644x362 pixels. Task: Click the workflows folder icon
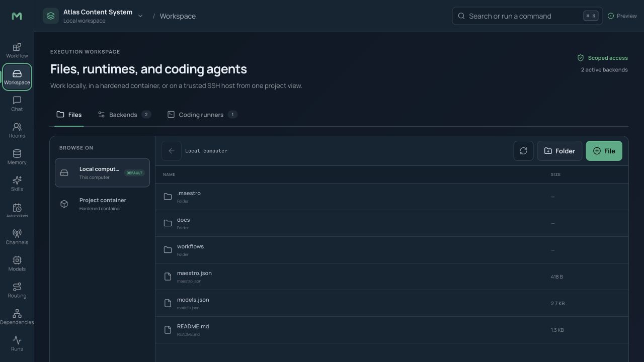(x=168, y=250)
